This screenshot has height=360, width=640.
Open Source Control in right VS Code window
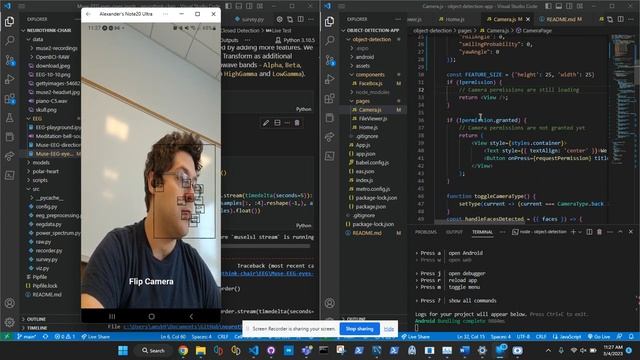[330, 60]
